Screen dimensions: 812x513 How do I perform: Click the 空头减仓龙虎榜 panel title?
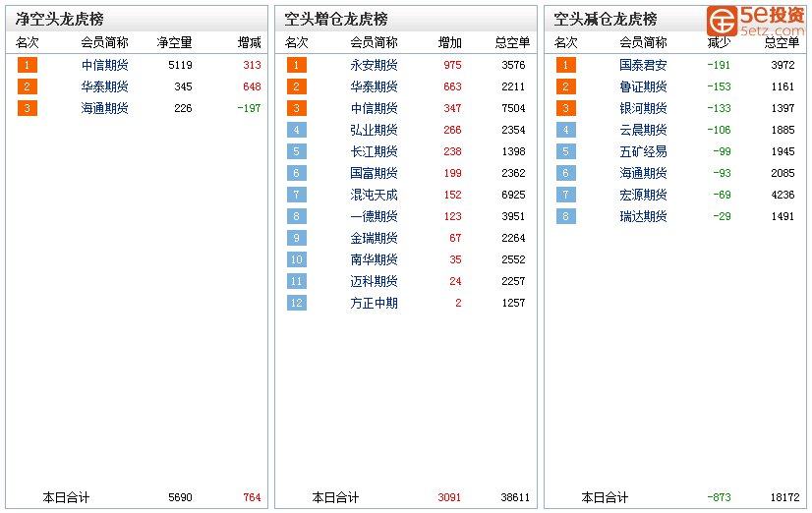pos(605,19)
